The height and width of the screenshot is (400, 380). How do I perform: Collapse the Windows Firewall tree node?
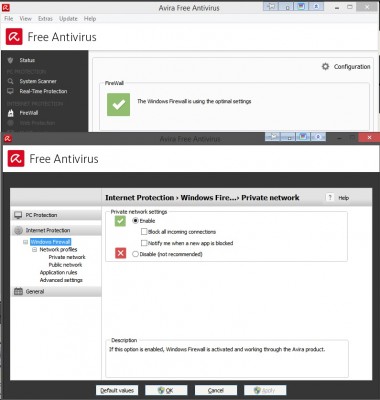(25, 242)
